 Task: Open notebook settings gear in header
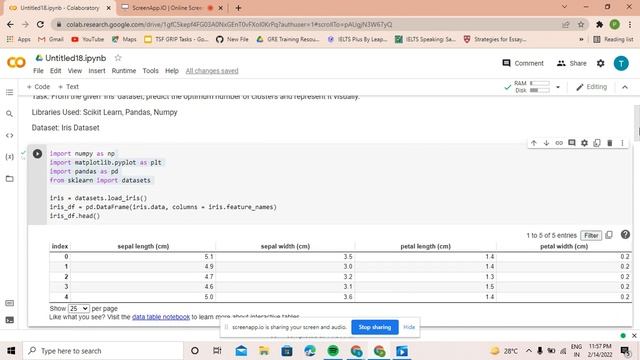click(600, 63)
